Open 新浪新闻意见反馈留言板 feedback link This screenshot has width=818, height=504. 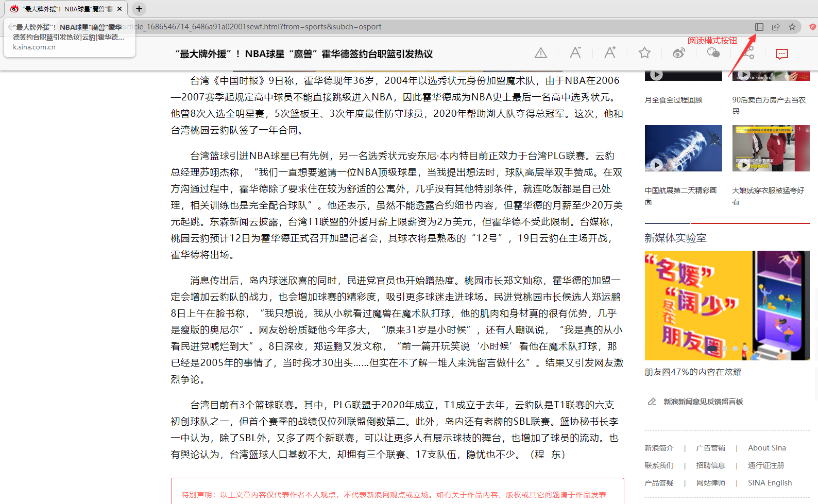coord(703,402)
